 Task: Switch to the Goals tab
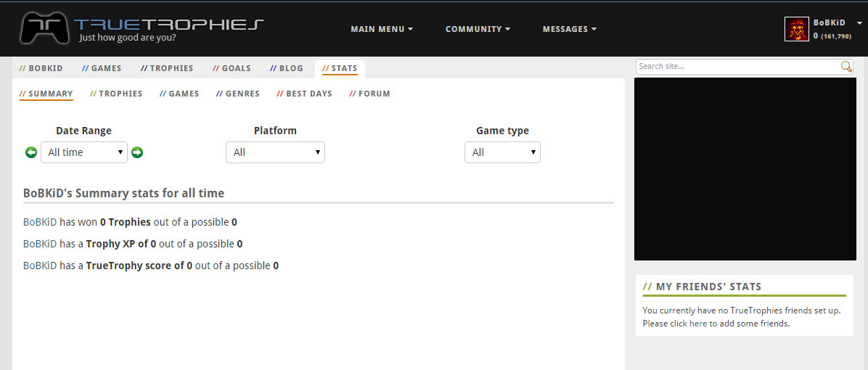coord(232,68)
